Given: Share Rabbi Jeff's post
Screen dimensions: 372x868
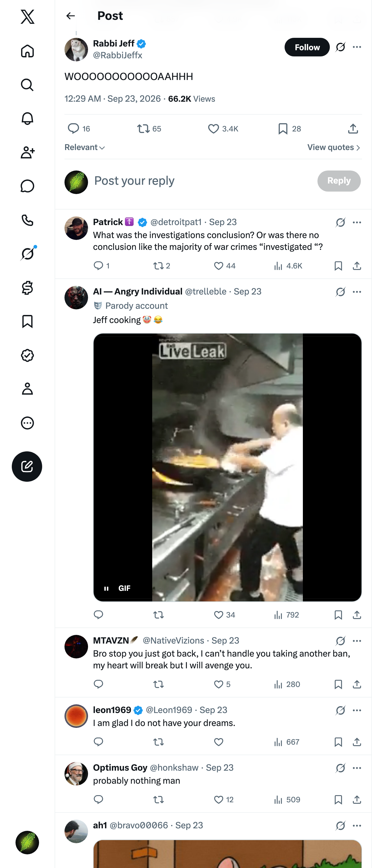Looking at the screenshot, I should [x=353, y=128].
